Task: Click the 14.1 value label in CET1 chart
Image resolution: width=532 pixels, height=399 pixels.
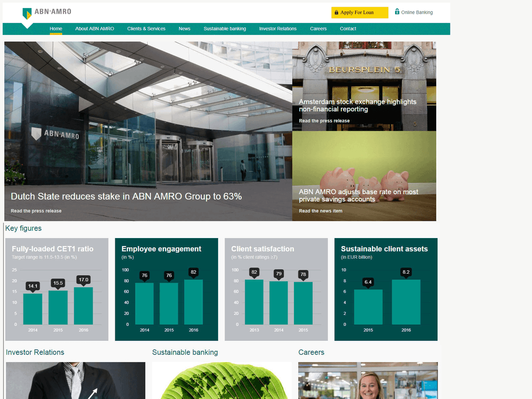Action: pos(33,286)
